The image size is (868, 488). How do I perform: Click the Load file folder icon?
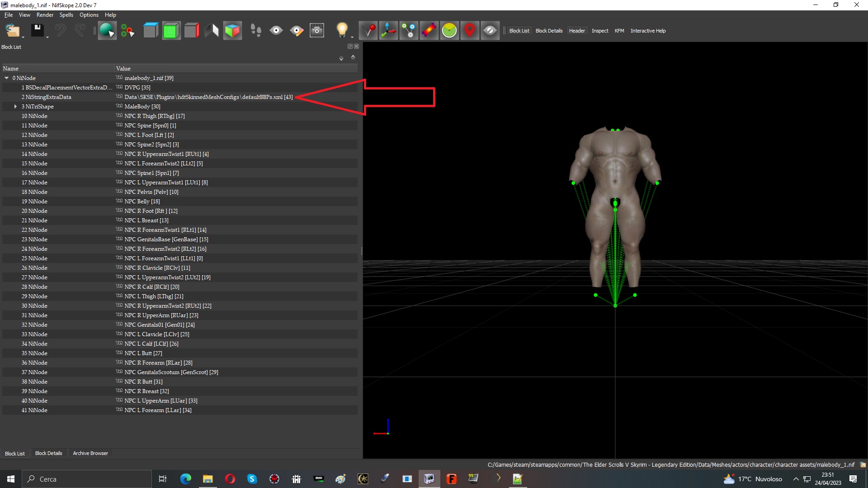[x=12, y=31]
